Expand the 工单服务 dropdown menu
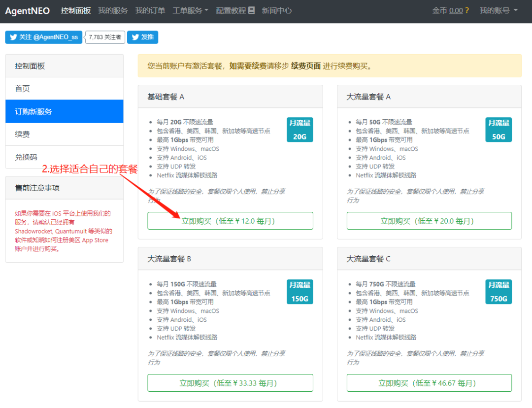The width and height of the screenshot is (532, 408). [190, 10]
